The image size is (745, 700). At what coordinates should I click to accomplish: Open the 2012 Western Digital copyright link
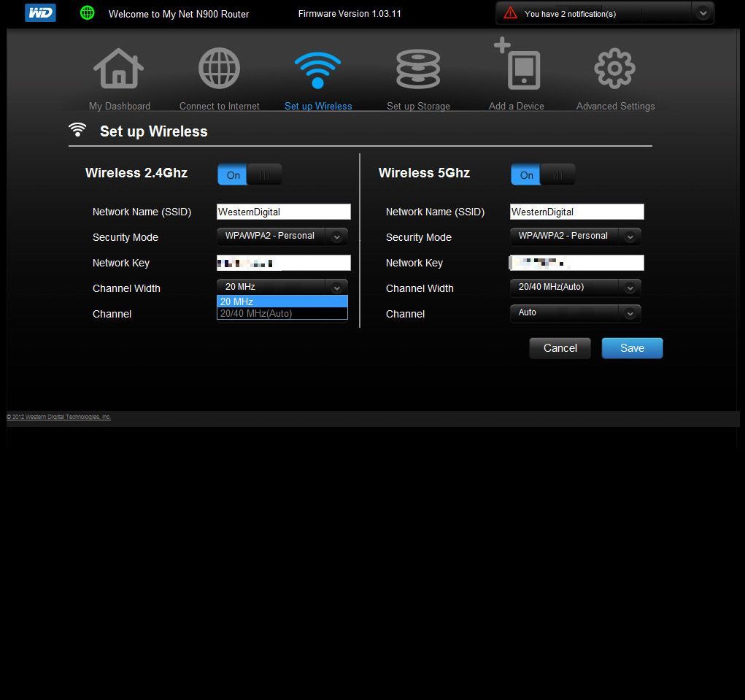[58, 417]
